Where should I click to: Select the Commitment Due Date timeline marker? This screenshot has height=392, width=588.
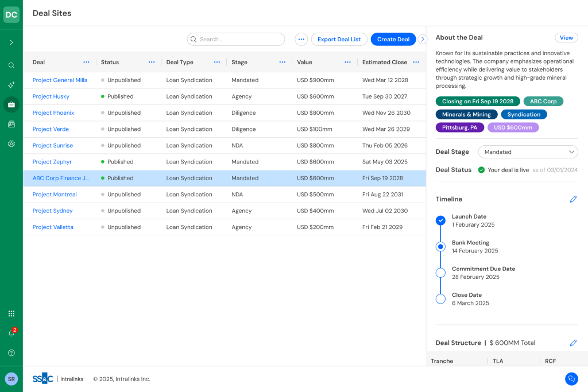pos(440,273)
